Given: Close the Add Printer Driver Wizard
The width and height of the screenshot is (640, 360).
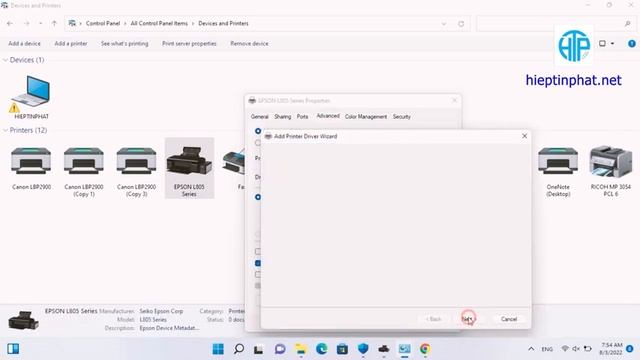Looking at the screenshot, I should [x=524, y=136].
